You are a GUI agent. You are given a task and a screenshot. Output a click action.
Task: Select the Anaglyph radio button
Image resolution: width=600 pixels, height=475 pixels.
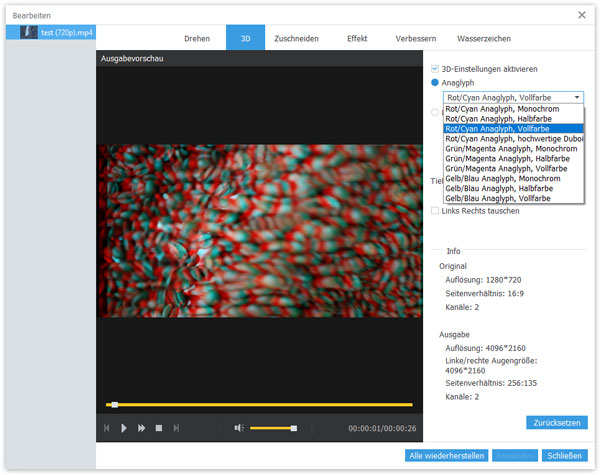tap(435, 82)
